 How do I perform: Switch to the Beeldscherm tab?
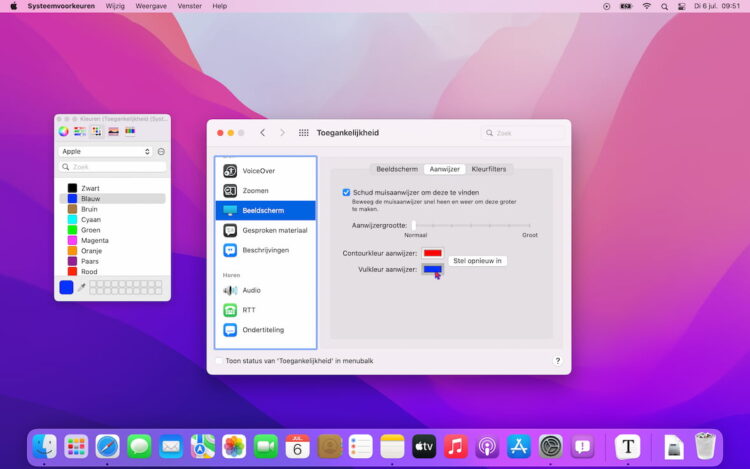(397, 169)
